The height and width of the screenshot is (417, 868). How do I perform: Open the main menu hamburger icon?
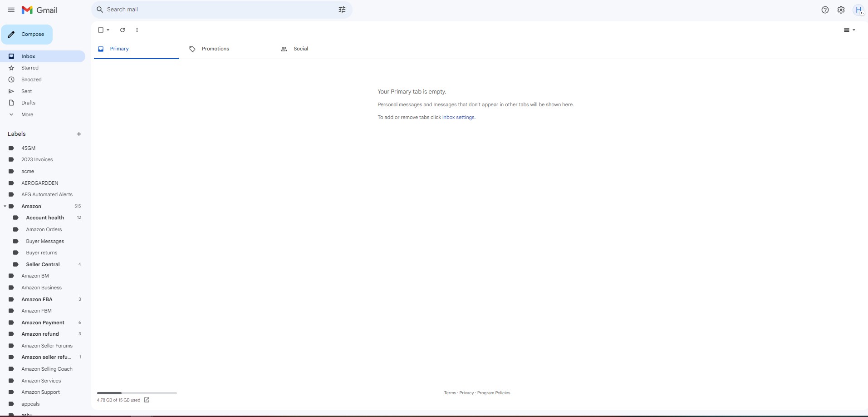tap(11, 10)
